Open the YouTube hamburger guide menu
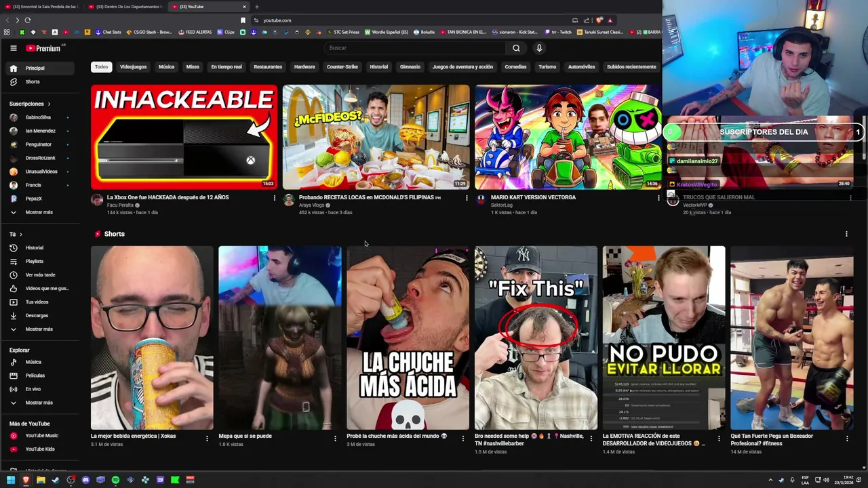This screenshot has height=488, width=868. [13, 48]
